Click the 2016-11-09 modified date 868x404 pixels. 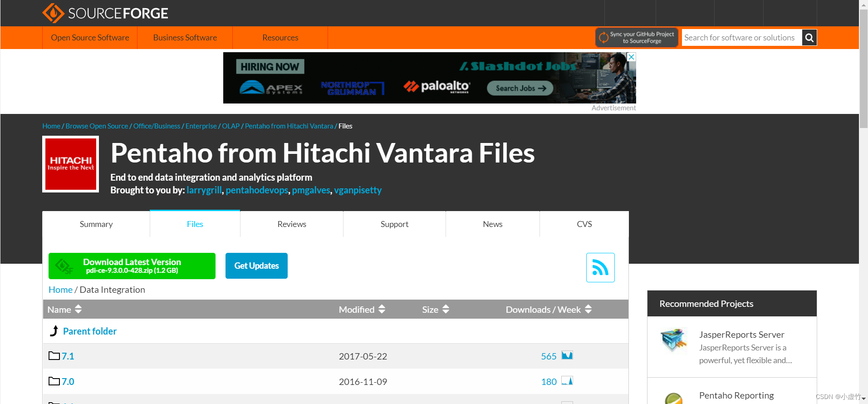click(x=363, y=382)
